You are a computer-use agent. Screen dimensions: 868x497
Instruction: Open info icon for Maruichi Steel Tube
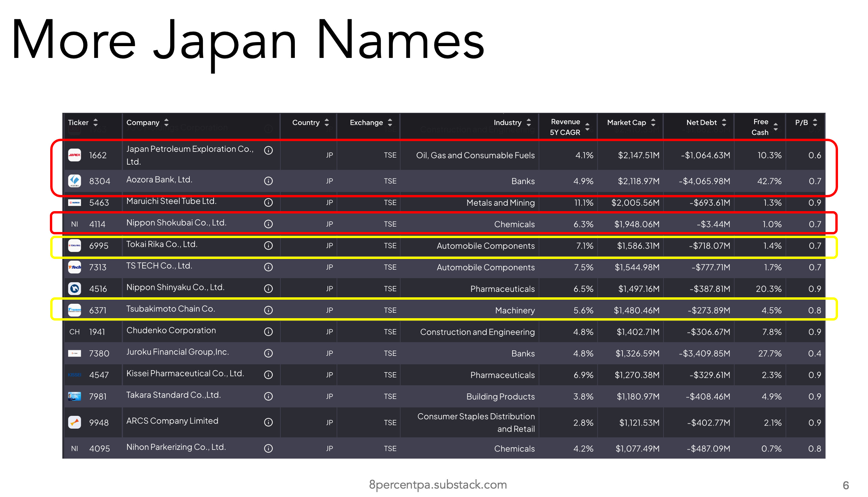pyautogui.click(x=269, y=202)
